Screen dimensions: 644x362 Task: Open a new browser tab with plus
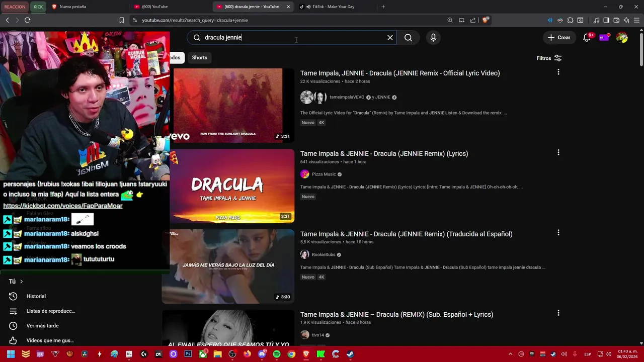[x=383, y=7]
